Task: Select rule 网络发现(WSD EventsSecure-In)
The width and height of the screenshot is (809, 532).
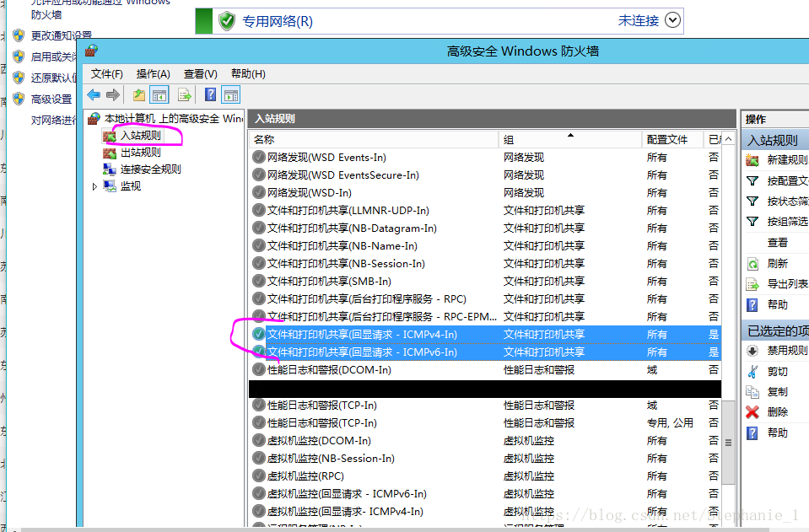Action: (x=485, y=175)
